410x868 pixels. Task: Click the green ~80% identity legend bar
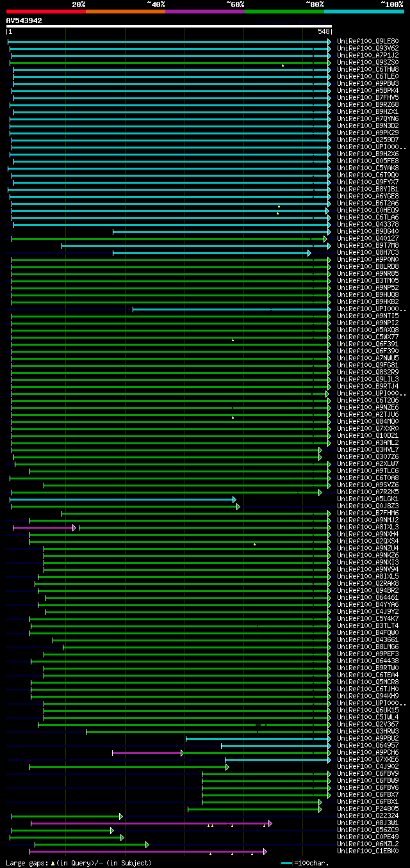click(x=284, y=12)
